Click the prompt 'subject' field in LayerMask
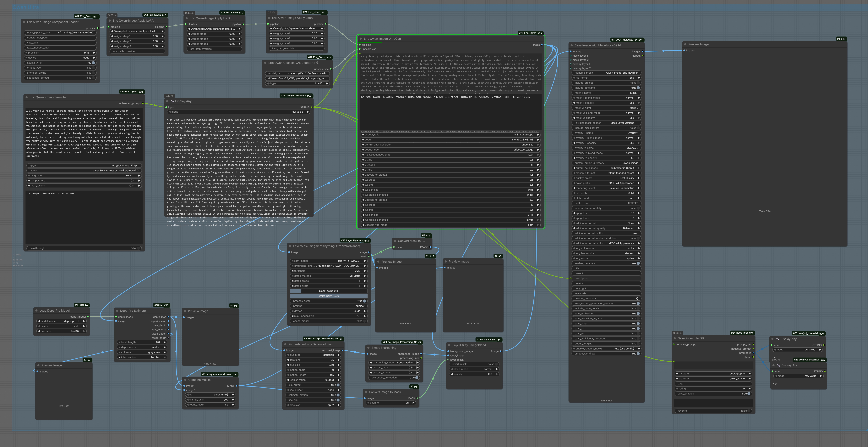The image size is (868, 447). point(329,306)
